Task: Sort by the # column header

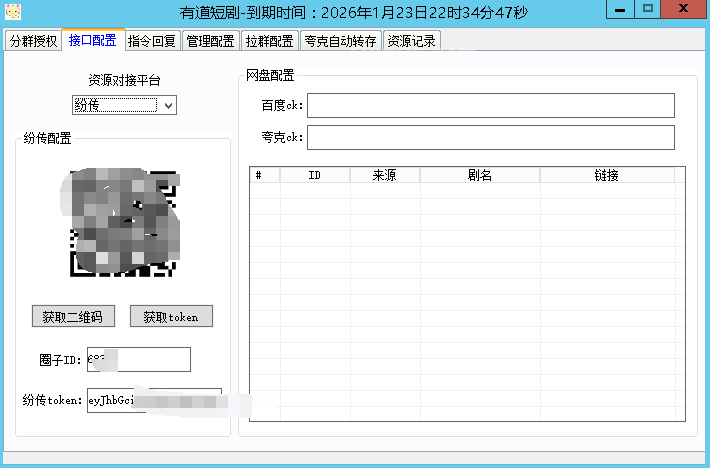Action: pyautogui.click(x=265, y=175)
